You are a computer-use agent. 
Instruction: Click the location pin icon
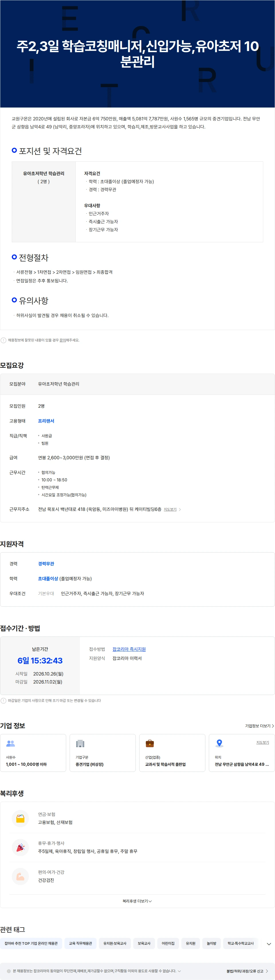tap(219, 743)
